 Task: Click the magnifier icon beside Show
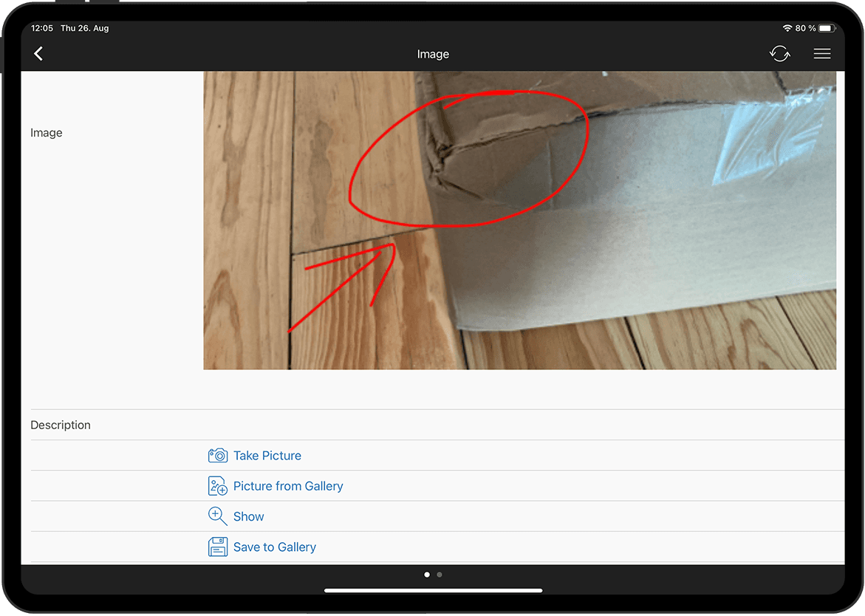tap(217, 516)
